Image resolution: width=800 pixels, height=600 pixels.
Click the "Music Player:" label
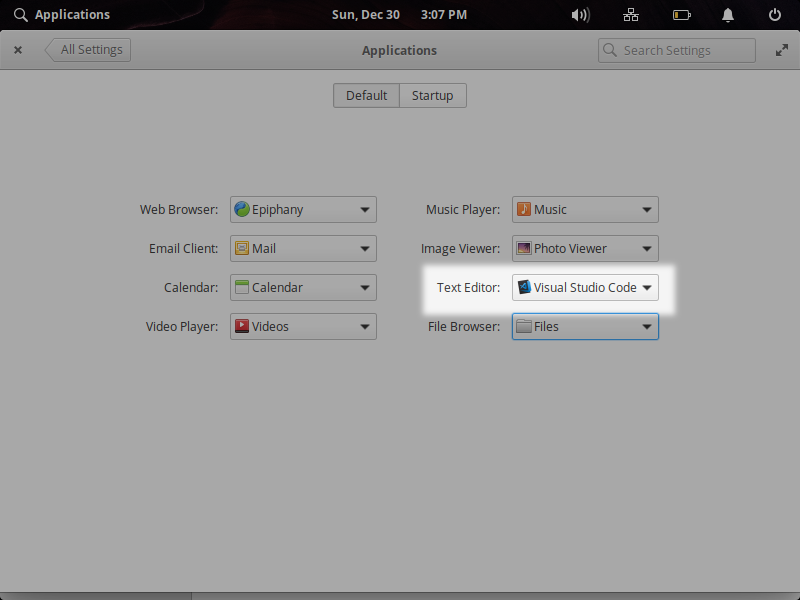click(463, 210)
